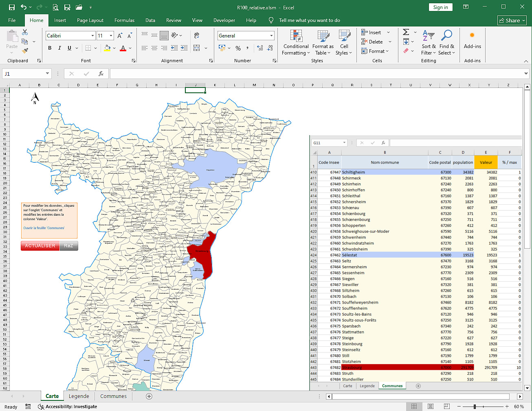Open Conditional Formatting in Styles group
The width and height of the screenshot is (532, 411).
296,42
